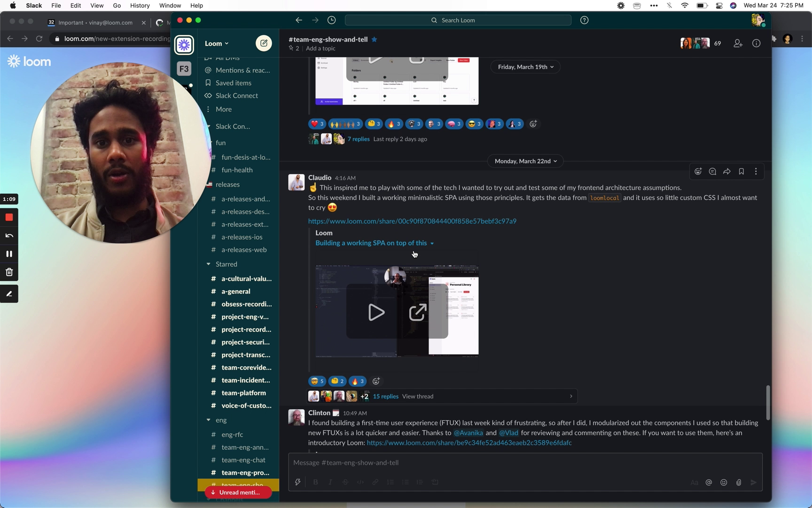
Task: Open SPA video in new window
Action: click(x=418, y=312)
